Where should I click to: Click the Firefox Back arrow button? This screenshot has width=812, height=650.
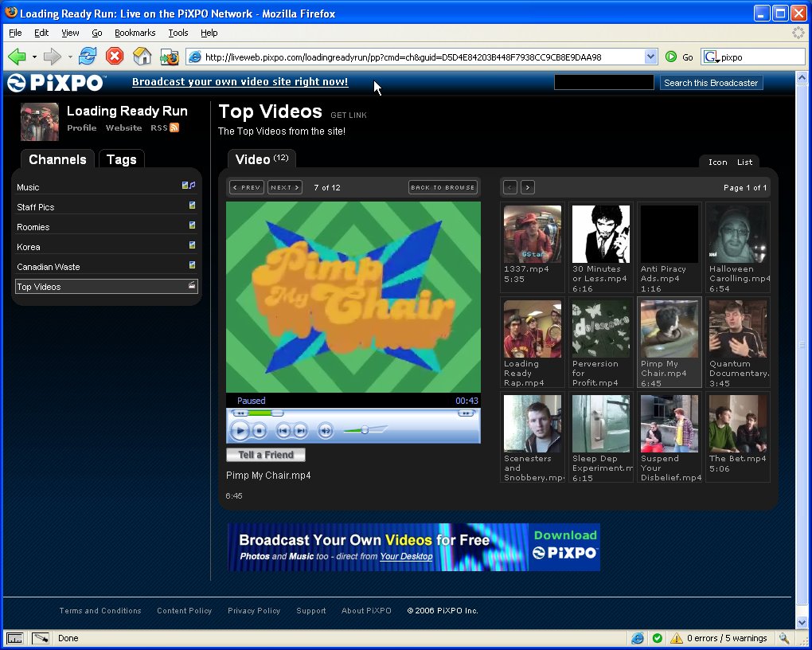click(x=17, y=57)
